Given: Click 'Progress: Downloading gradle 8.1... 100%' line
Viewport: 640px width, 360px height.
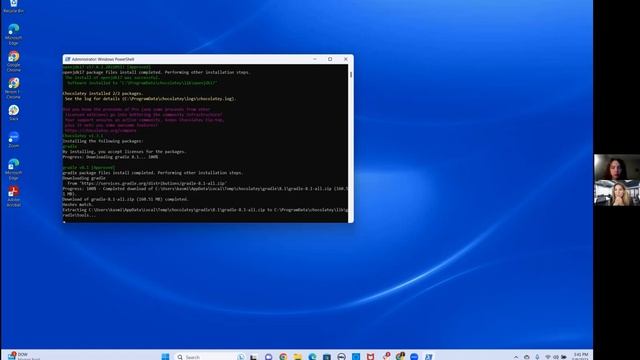Looking at the screenshot, I should [110, 157].
